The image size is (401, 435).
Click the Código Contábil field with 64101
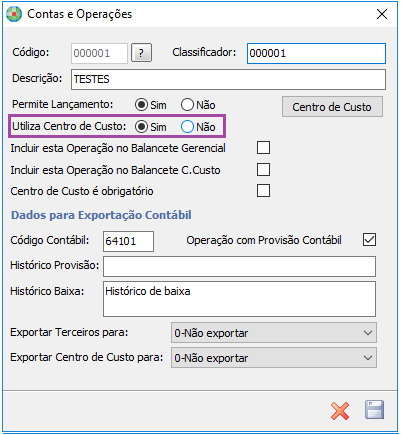point(128,241)
